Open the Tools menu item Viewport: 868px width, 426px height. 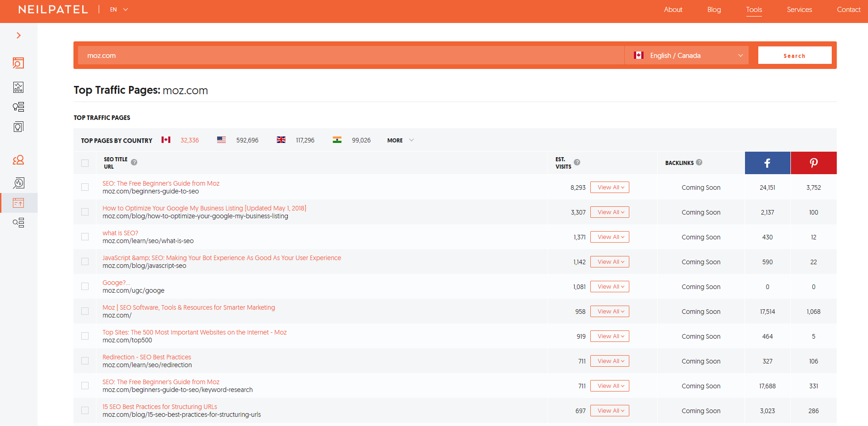click(x=754, y=10)
